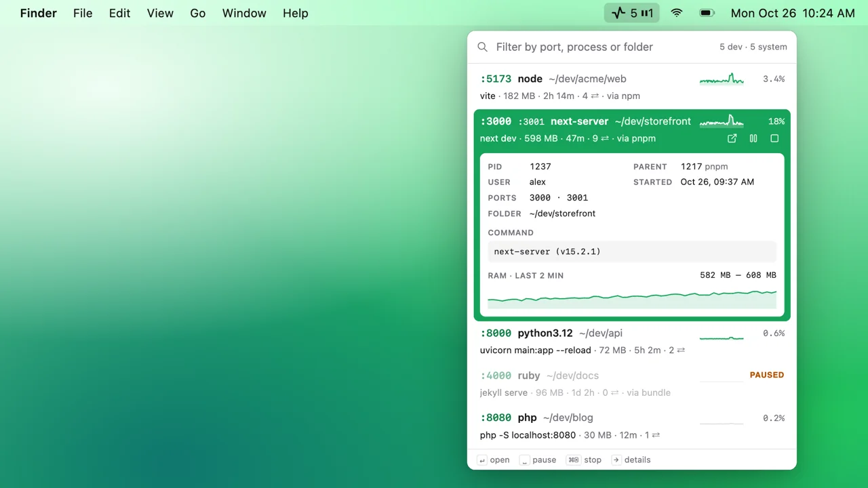This screenshot has width=868, height=488.
Task: Click the 5 dev · 5 system count
Action: point(753,47)
